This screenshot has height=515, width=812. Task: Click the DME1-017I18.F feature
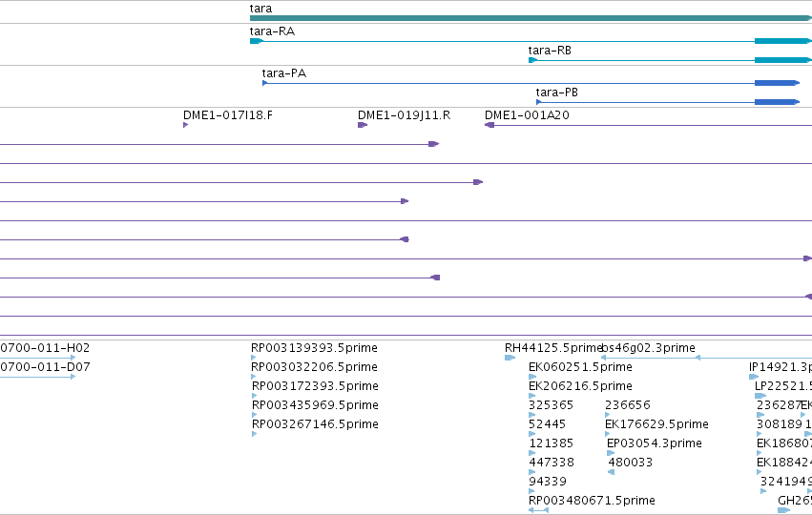click(x=185, y=125)
